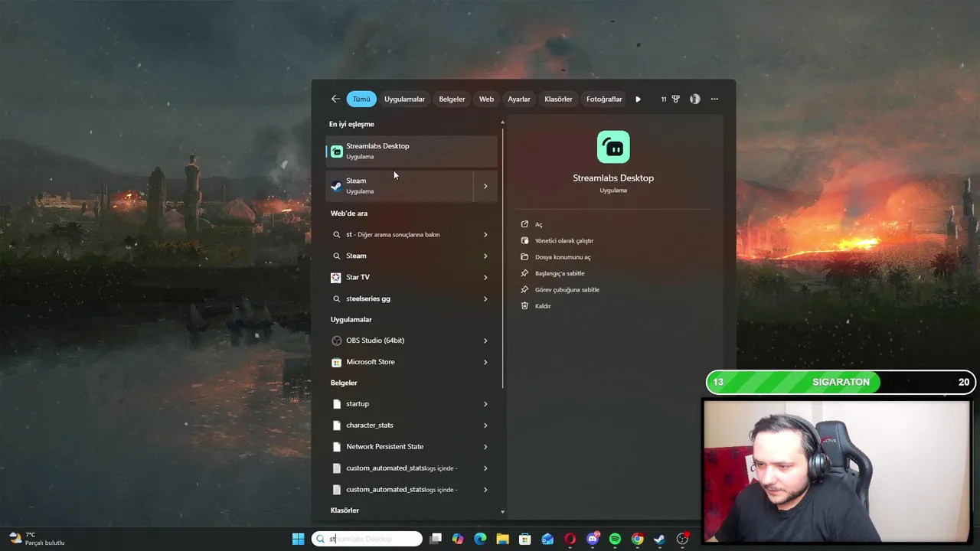Click the large Streamlabs Desktop preview icon
Viewport: 980px width, 551px height.
(x=613, y=147)
